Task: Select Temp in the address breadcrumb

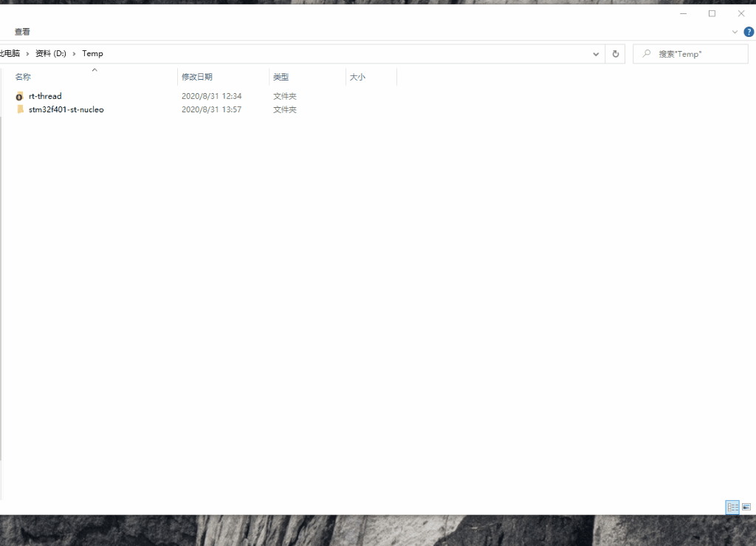Action: point(92,53)
